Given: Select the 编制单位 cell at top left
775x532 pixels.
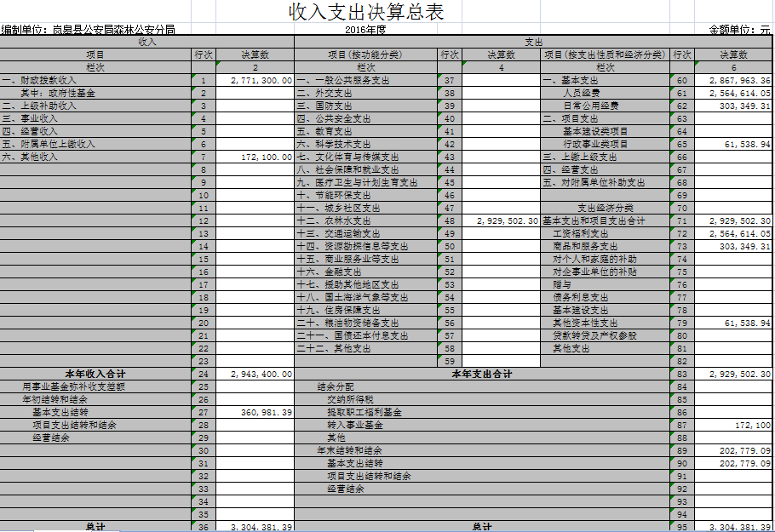Looking at the screenshot, I should pyautogui.click(x=89, y=30).
